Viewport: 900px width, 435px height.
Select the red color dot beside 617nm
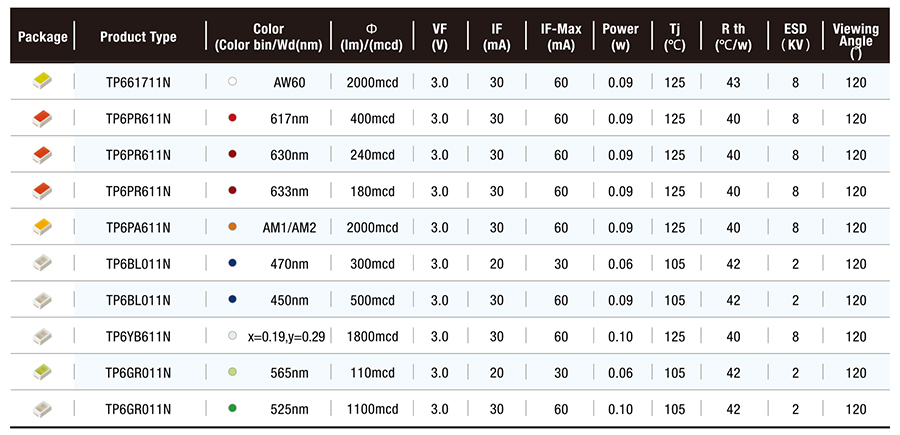pyautogui.click(x=232, y=118)
